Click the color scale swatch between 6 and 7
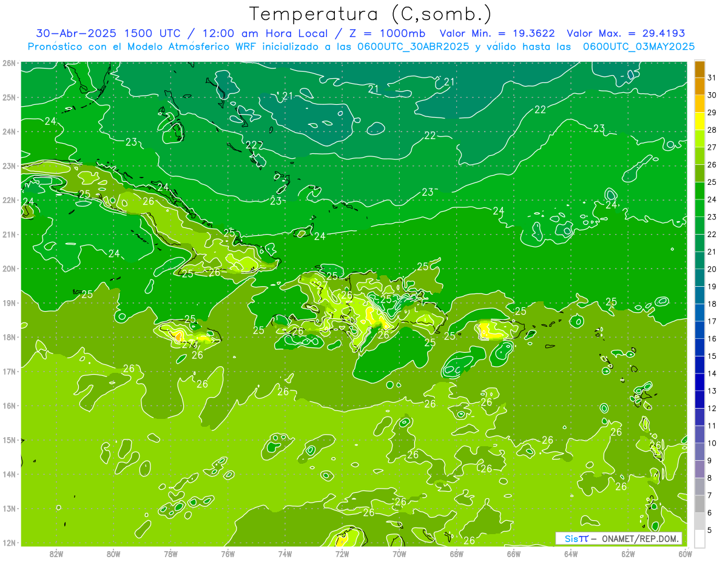 click(x=699, y=504)
